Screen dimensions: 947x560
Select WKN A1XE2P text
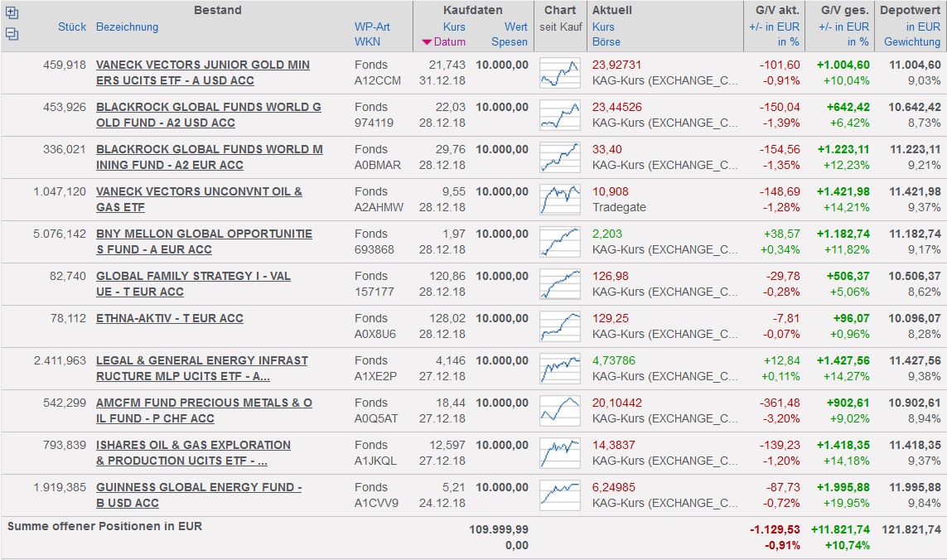(x=375, y=376)
